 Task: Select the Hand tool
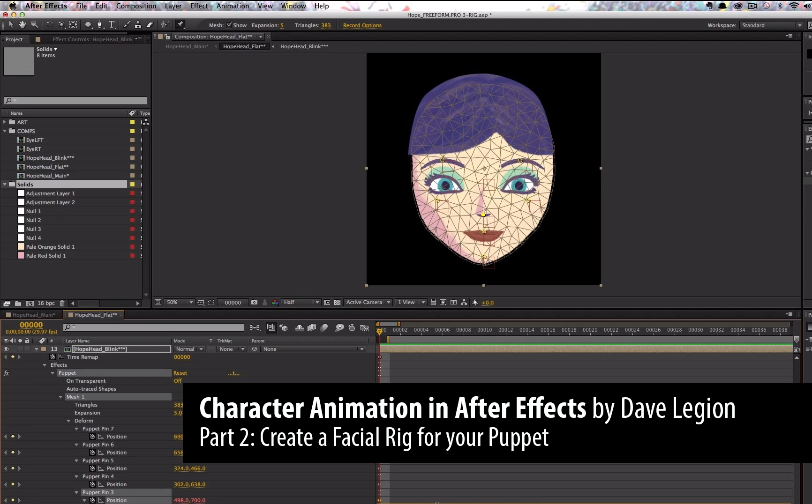point(22,24)
